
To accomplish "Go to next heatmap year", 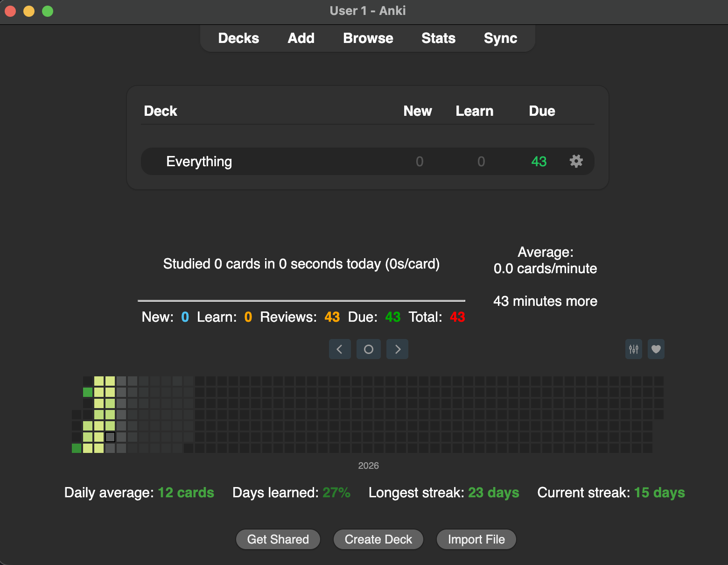I will 398,349.
